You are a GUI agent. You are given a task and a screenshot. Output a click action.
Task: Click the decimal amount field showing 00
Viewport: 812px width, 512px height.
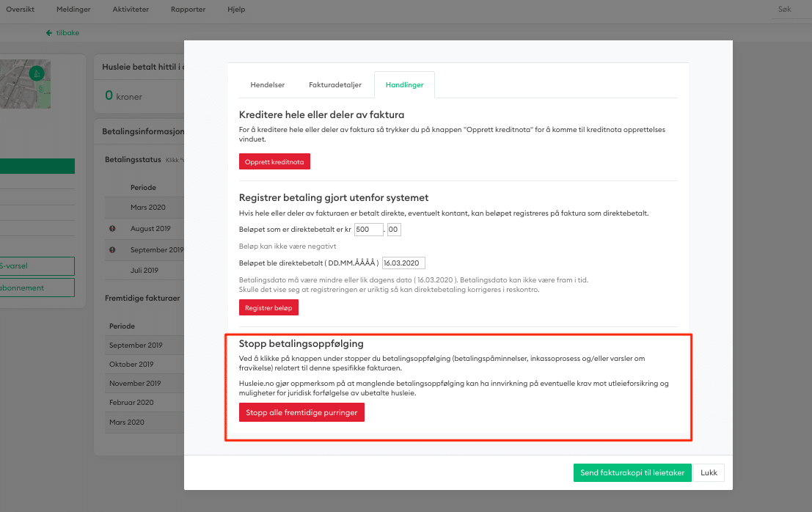tap(394, 230)
